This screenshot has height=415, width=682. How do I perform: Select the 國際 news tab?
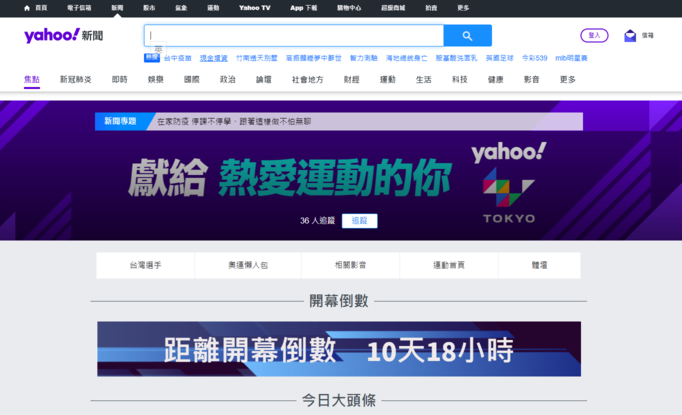pyautogui.click(x=192, y=80)
